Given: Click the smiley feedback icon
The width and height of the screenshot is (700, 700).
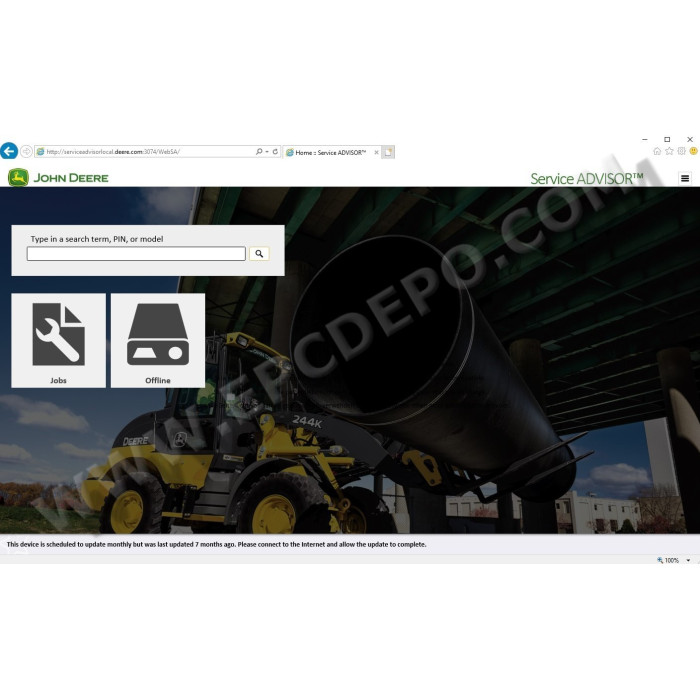Looking at the screenshot, I should pyautogui.click(x=693, y=151).
